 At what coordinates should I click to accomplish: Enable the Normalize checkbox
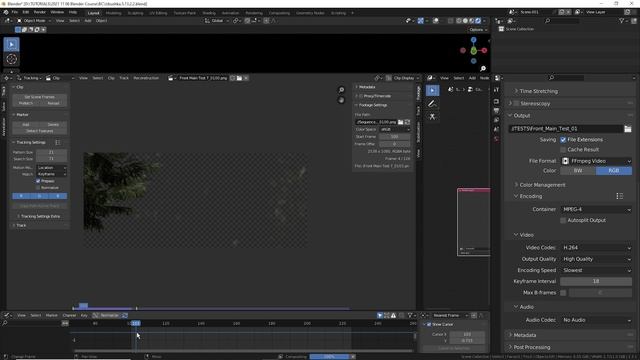[x=38, y=188]
